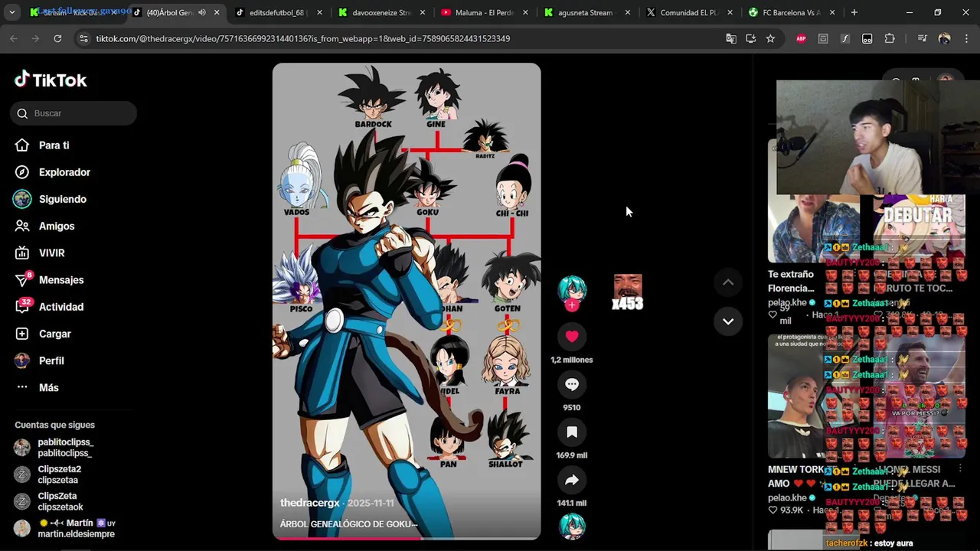Close the Maluma tab
This screenshot has height=551, width=980.
coord(525,12)
